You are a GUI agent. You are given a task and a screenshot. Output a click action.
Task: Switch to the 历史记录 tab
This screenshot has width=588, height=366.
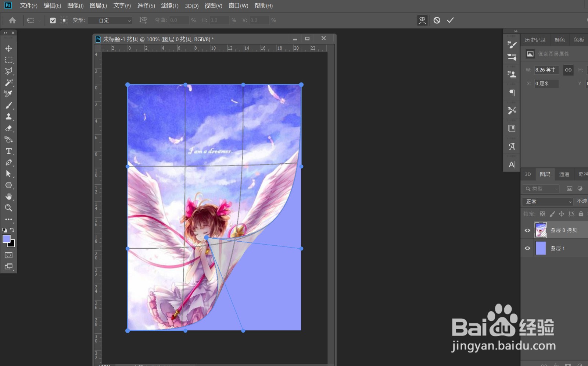[x=535, y=40]
